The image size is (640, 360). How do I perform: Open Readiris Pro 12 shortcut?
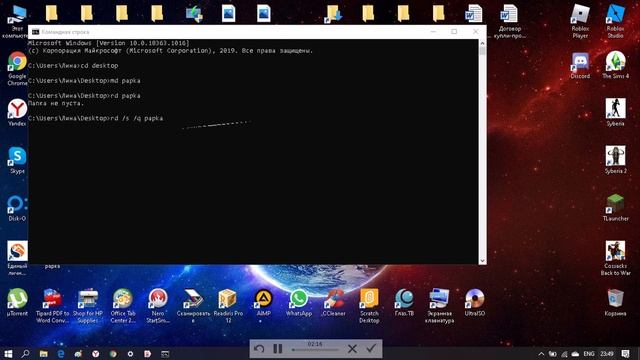click(x=228, y=305)
